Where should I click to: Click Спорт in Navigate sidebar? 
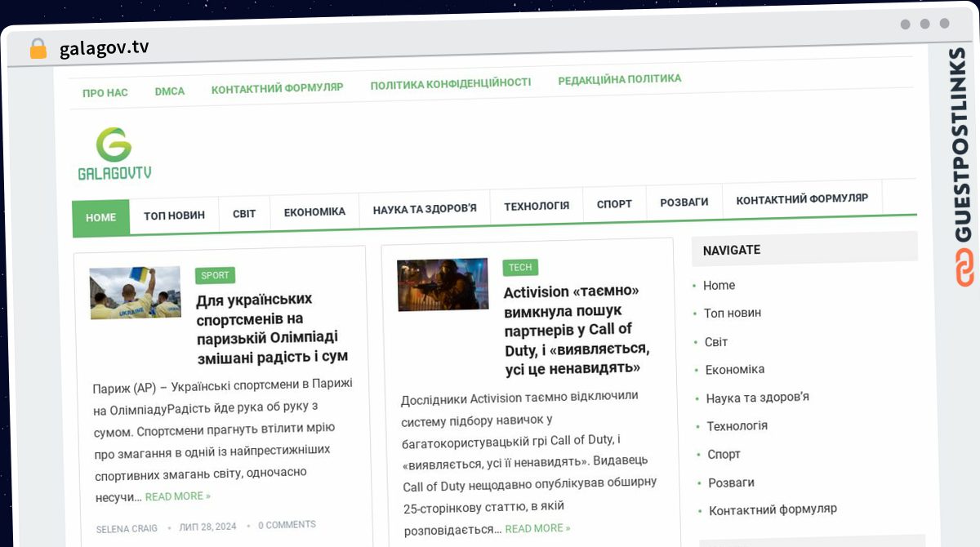[x=724, y=455]
